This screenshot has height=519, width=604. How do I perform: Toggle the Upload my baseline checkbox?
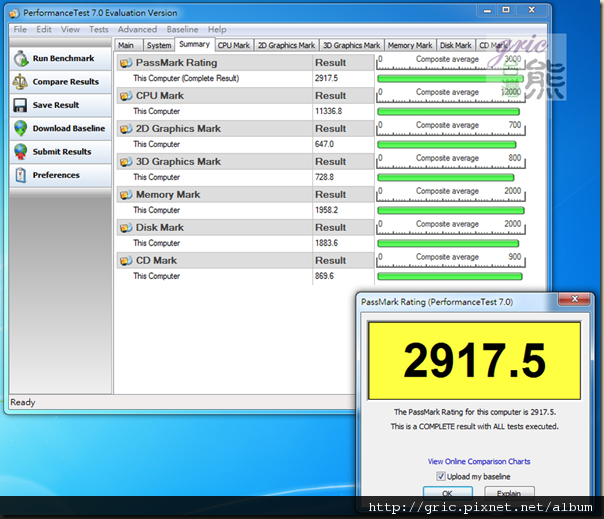(441, 477)
